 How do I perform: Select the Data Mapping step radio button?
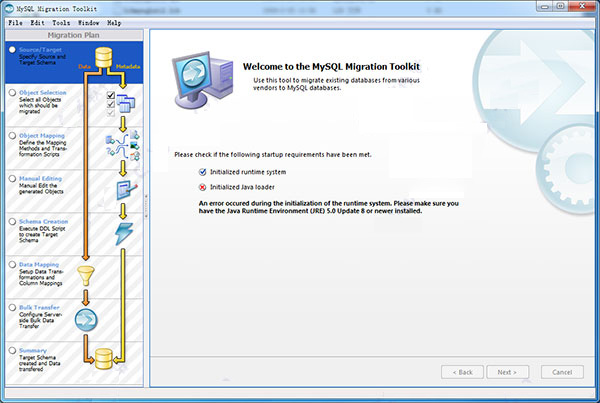coord(12,264)
